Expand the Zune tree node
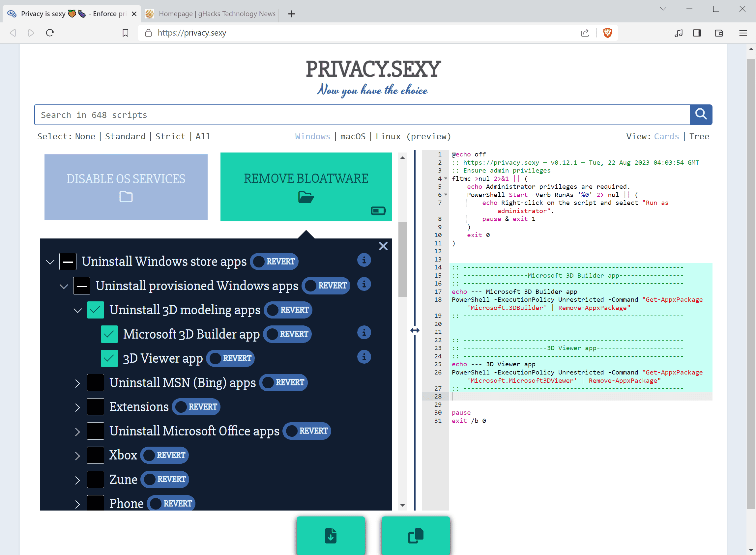 [x=77, y=480]
